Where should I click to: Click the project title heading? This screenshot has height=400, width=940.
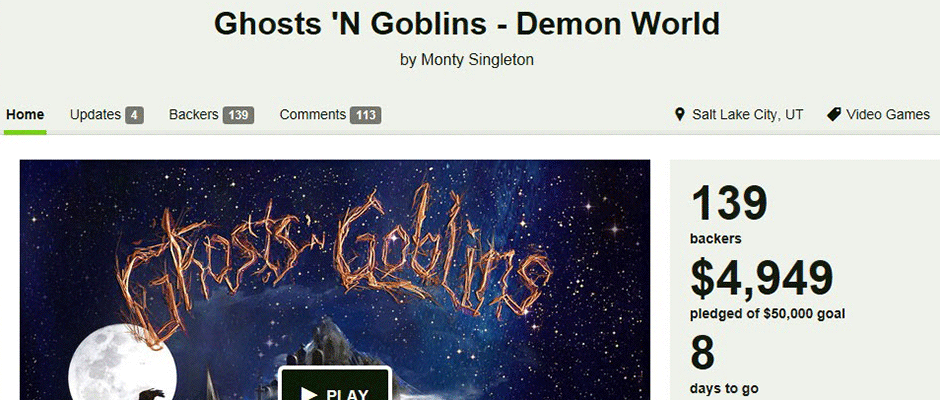[466, 24]
